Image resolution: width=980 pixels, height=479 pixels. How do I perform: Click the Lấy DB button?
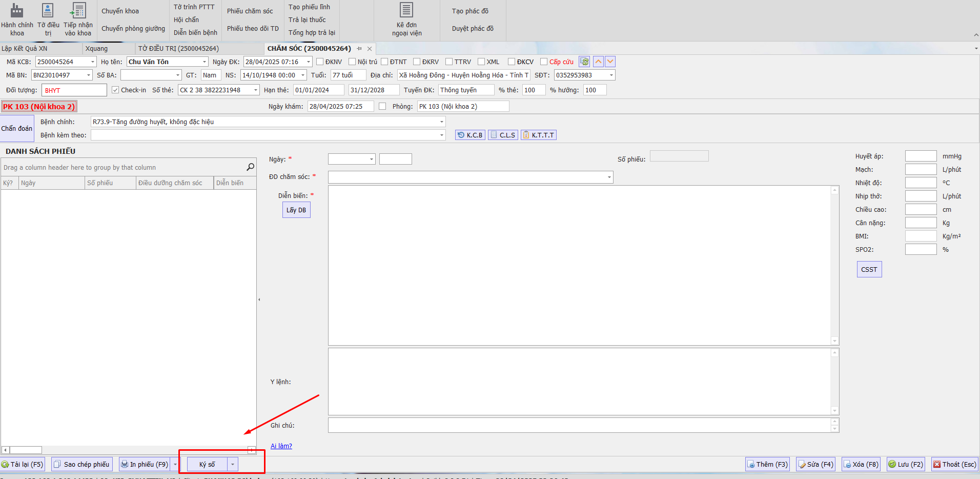click(296, 210)
